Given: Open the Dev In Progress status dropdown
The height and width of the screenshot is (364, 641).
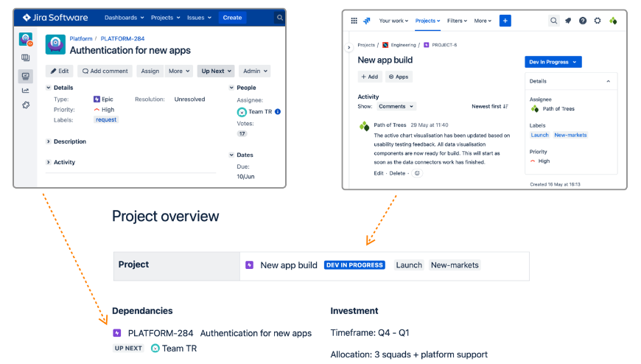Looking at the screenshot, I should pos(553,62).
